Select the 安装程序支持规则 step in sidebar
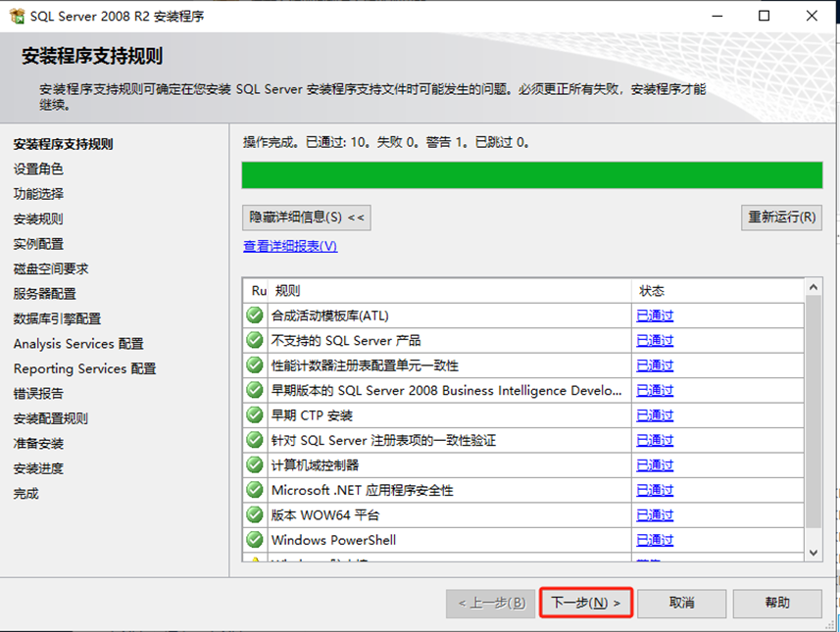840x632 pixels. tap(63, 144)
